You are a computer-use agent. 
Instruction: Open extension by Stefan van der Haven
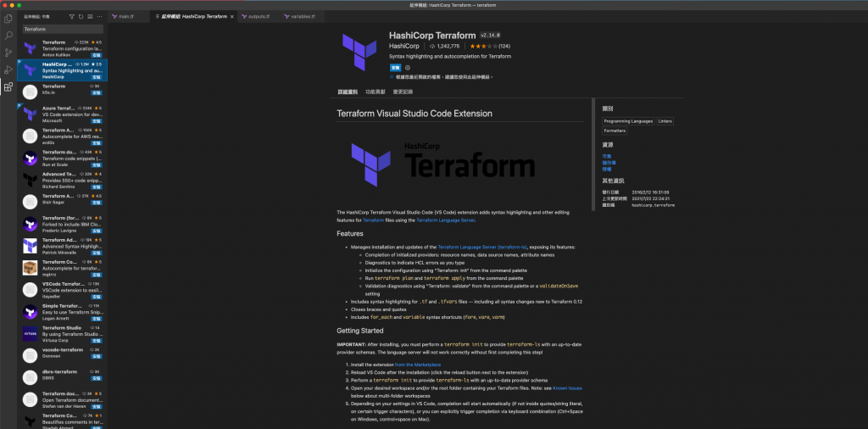63,399
